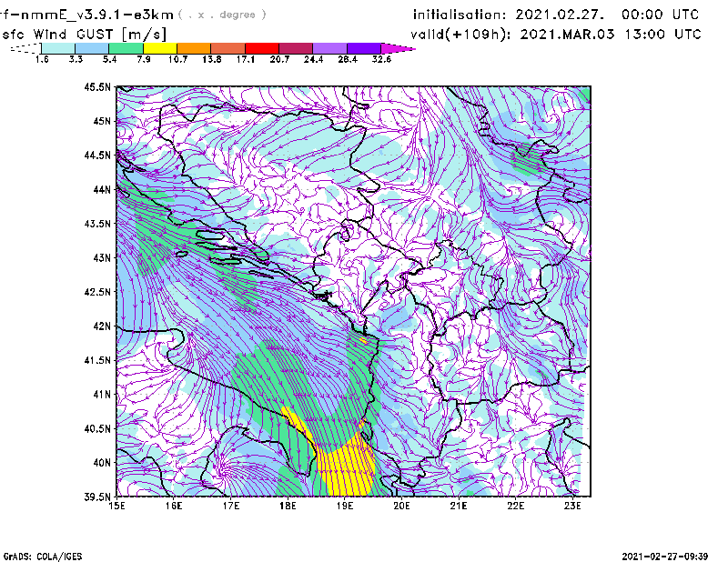Click the latitude label '43N'
This screenshot has width=728, height=562.
click(102, 257)
